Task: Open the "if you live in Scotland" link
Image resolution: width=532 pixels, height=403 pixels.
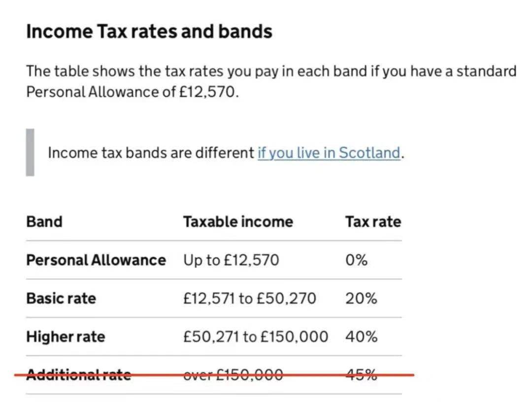Action: [329, 153]
